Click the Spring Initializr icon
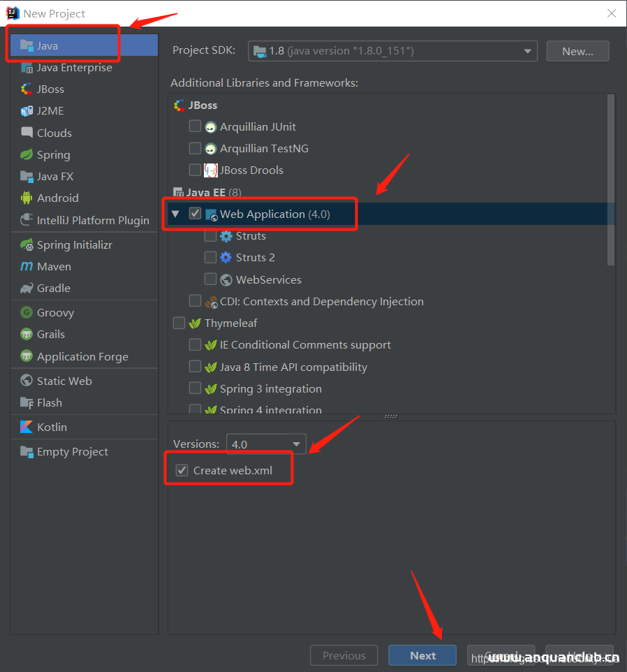Image resolution: width=627 pixels, height=672 pixels. pyautogui.click(x=27, y=244)
